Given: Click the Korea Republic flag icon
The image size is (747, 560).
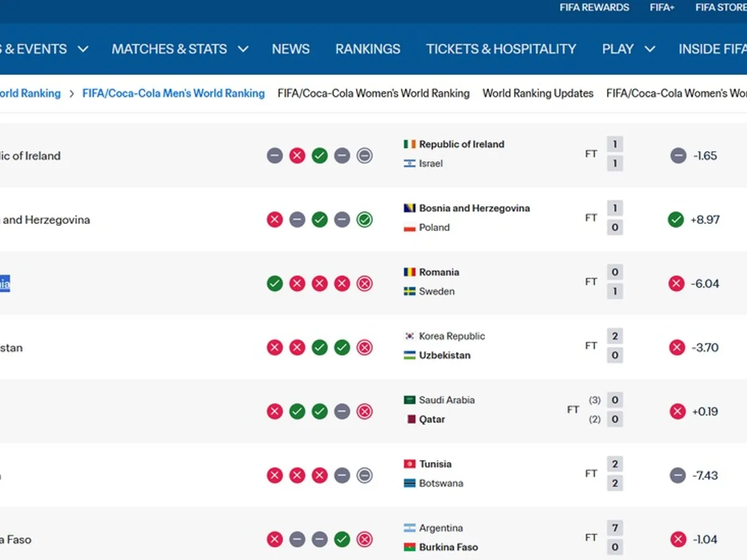Looking at the screenshot, I should pos(409,337).
